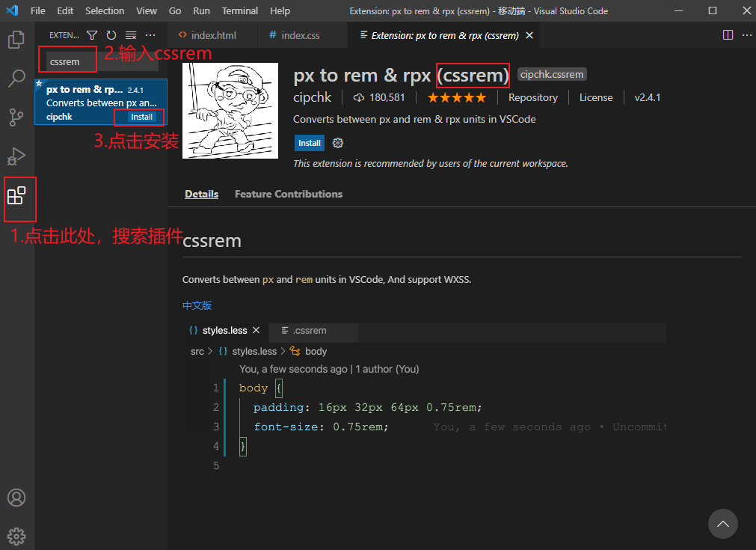Click Install in the sidebar result
756x550 pixels.
(x=141, y=117)
